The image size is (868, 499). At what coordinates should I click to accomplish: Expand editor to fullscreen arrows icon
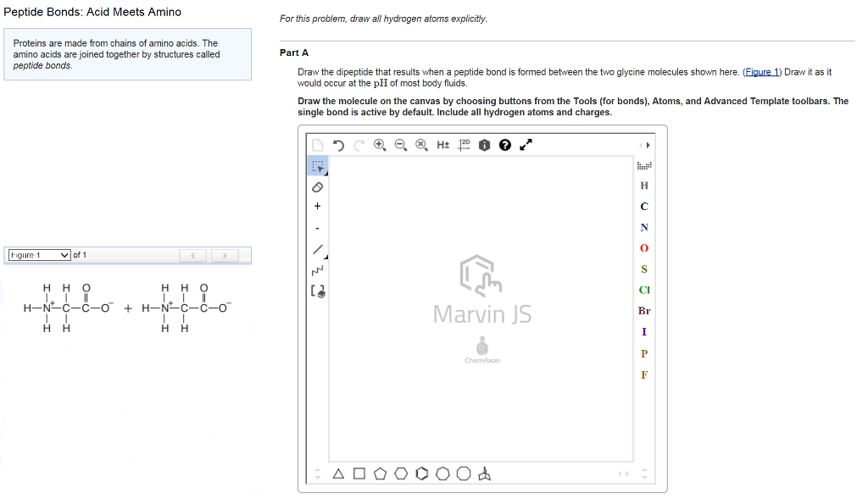526,145
